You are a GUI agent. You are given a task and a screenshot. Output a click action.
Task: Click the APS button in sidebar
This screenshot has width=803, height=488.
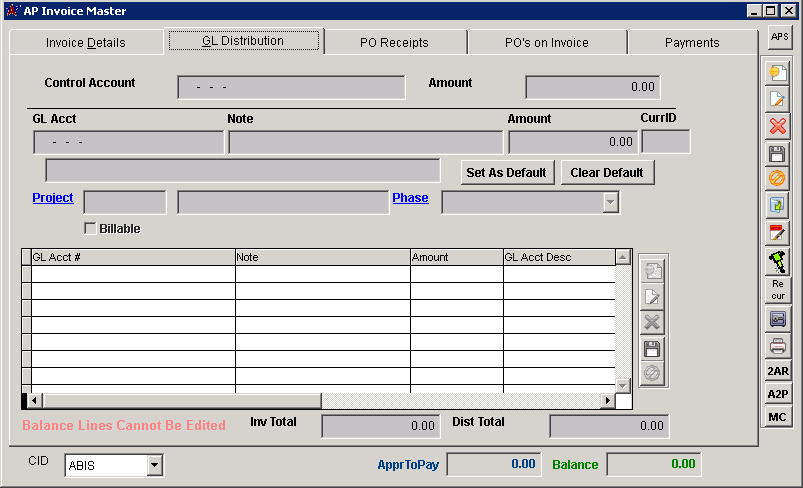pos(779,37)
